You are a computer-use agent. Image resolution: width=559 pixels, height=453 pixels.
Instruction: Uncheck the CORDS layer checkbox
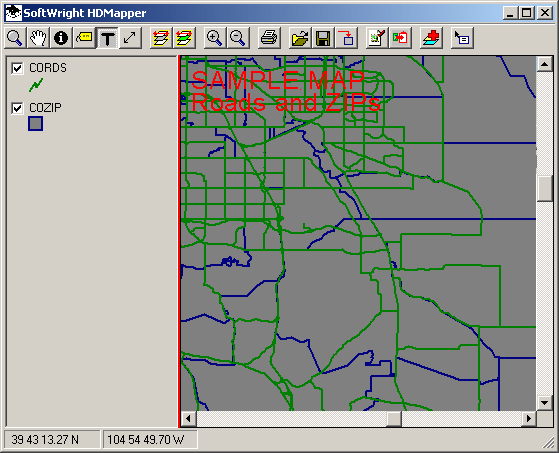point(17,68)
